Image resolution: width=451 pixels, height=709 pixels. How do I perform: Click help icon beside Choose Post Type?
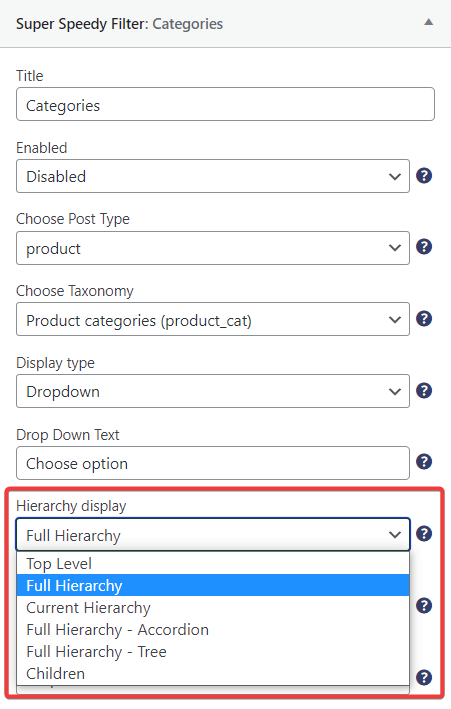pos(424,247)
